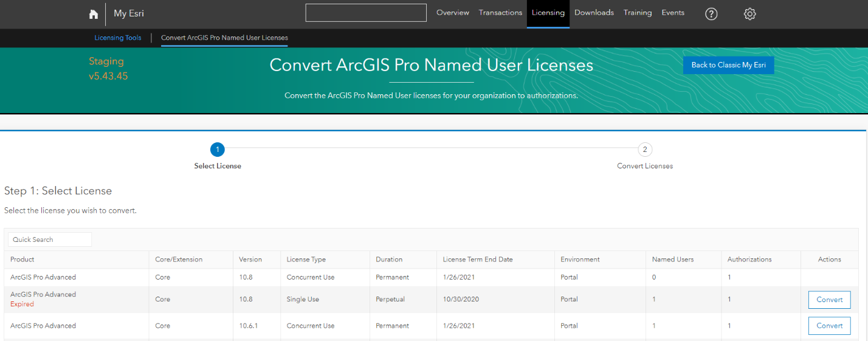
Task: Click Authorizations link in Single Use row
Action: pyautogui.click(x=729, y=300)
